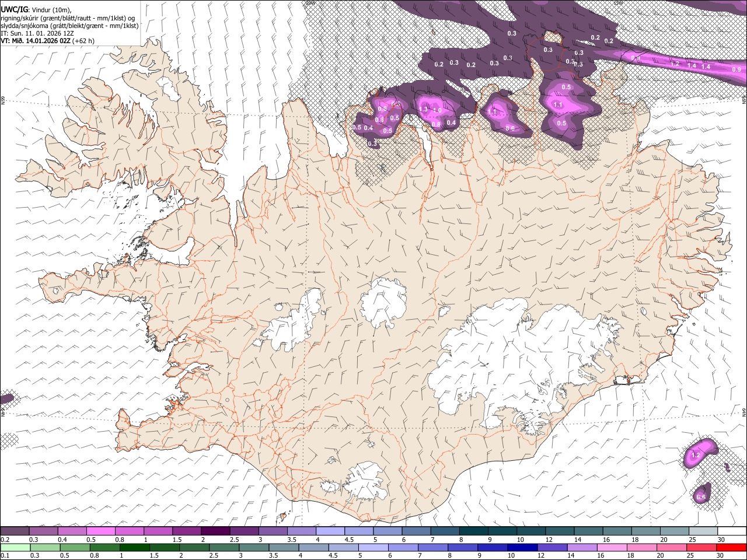The width and height of the screenshot is (747, 560).
Task: Click the darkest purple 2 swatch on upper scale
Action: click(215, 531)
